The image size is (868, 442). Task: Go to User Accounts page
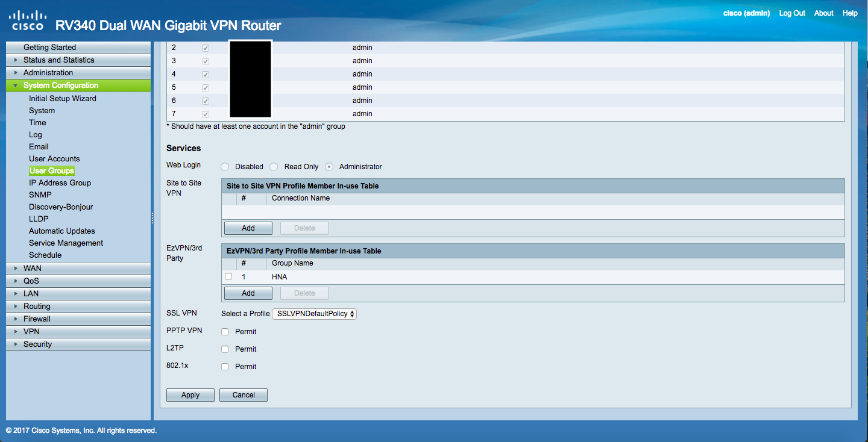[x=54, y=159]
